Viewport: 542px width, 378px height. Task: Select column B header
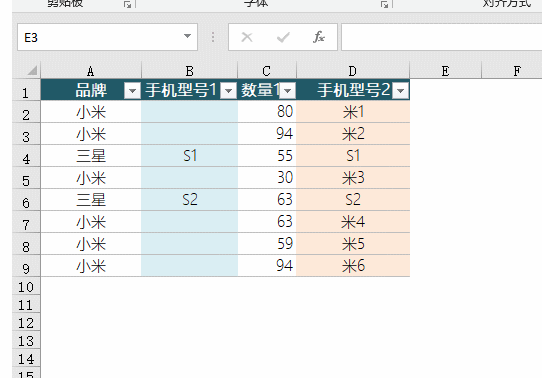click(x=189, y=71)
